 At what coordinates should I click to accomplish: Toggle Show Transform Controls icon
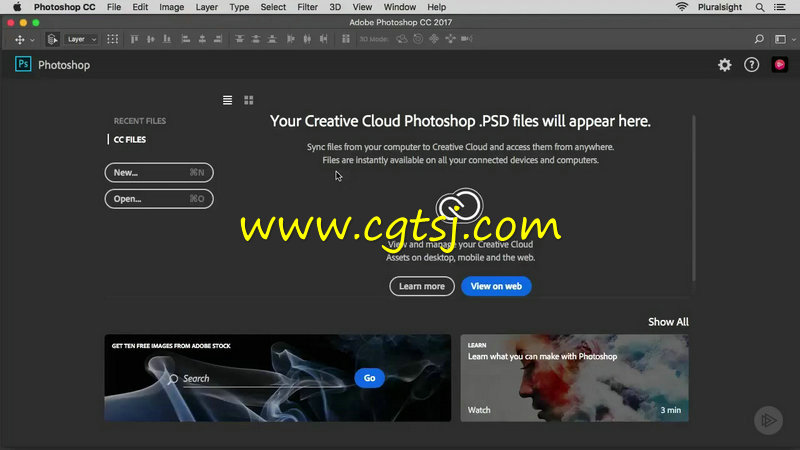[112, 39]
